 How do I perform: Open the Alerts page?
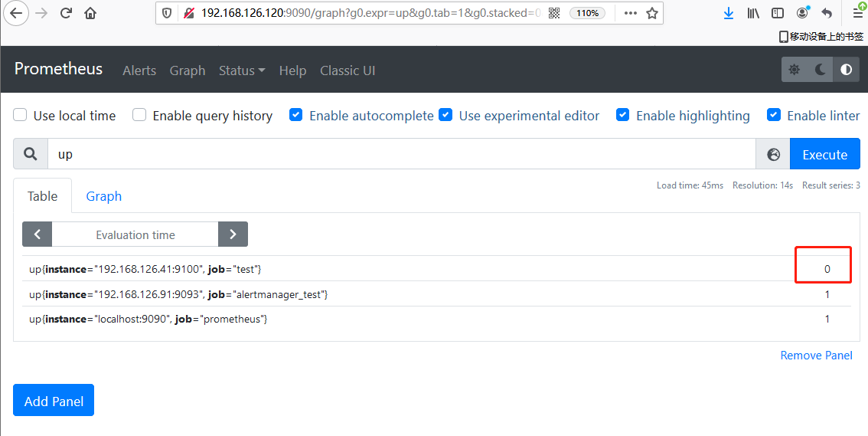pos(139,70)
